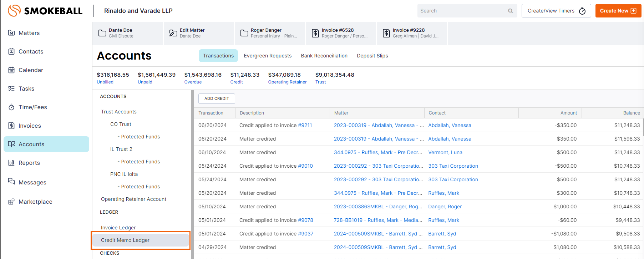
Task: Open the Invoice #6528 recent tab
Action: [341, 33]
